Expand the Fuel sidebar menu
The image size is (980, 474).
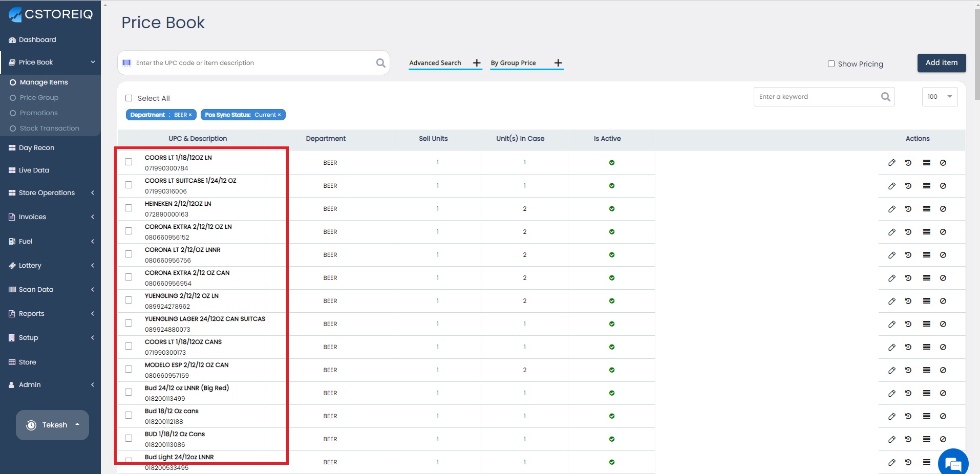click(x=50, y=242)
